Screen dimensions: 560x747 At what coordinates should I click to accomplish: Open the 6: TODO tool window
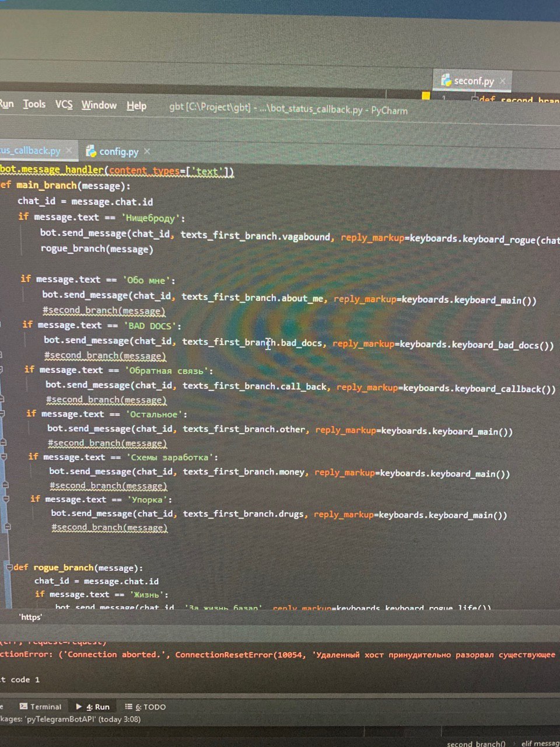[146, 707]
